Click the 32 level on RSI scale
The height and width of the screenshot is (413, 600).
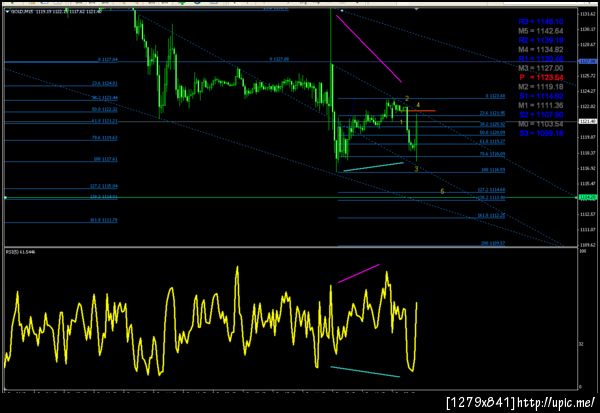tap(581, 344)
